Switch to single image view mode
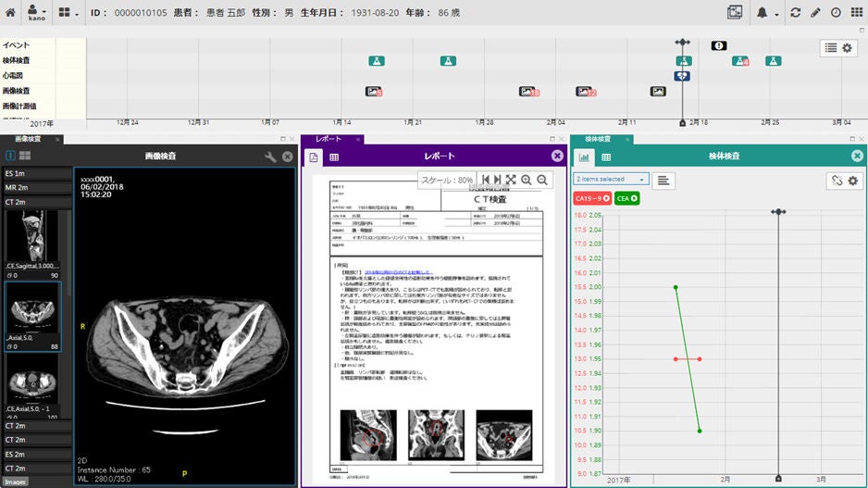868x488 pixels. click(10, 156)
